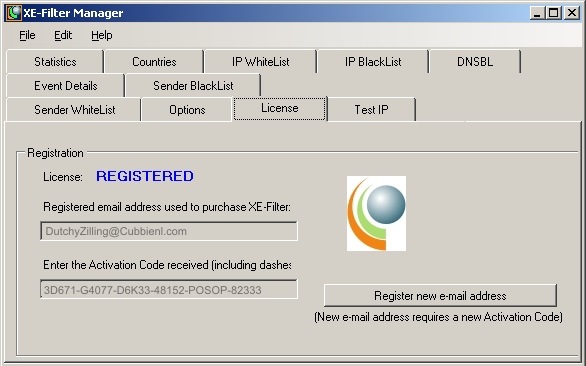
Task: Open the File menu
Action: coord(27,35)
